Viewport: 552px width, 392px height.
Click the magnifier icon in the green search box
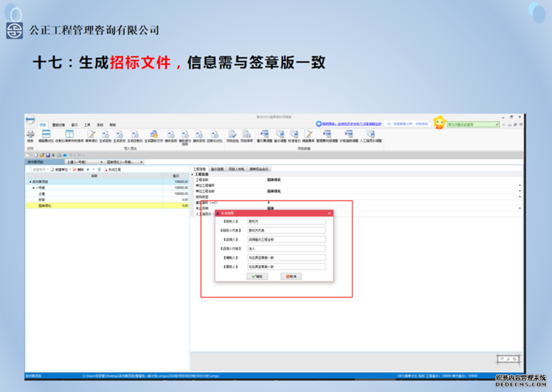[x=497, y=124]
